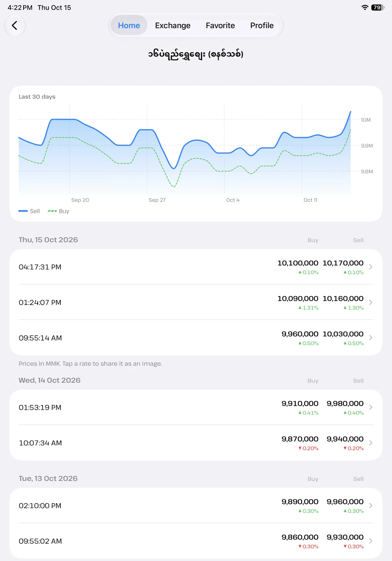This screenshot has height=561, width=392.
Task: Toggle the Buy series in chart legend
Action: [x=58, y=211]
